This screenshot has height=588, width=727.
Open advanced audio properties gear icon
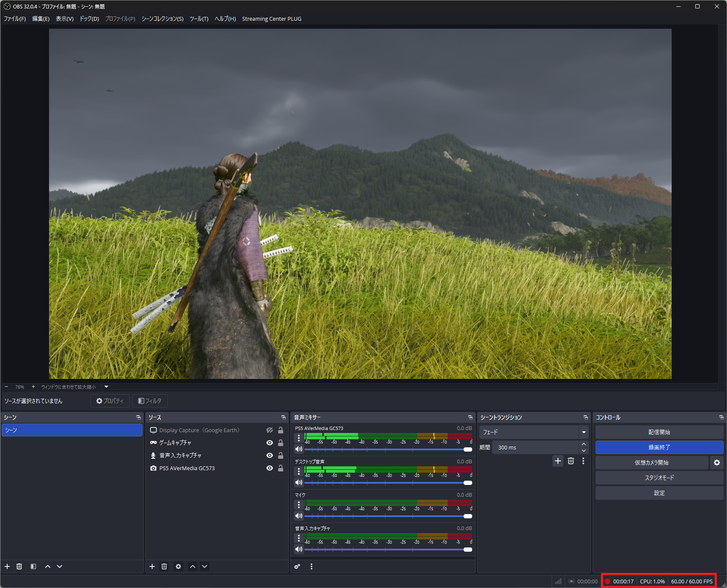click(x=297, y=566)
